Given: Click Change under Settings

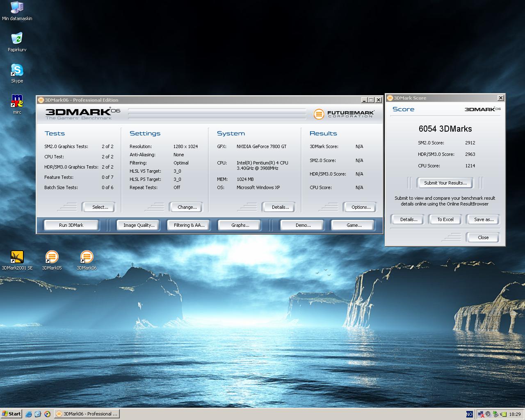Looking at the screenshot, I should click(186, 207).
